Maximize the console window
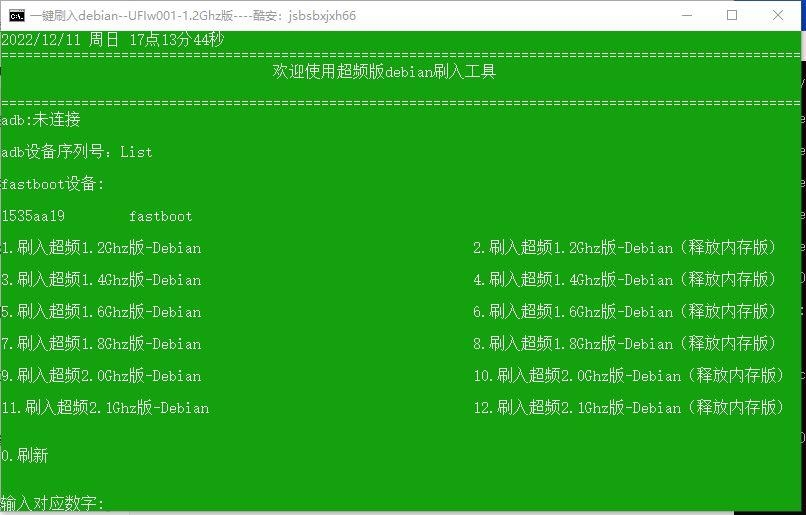Screen dimensions: 806x515 point(732,15)
